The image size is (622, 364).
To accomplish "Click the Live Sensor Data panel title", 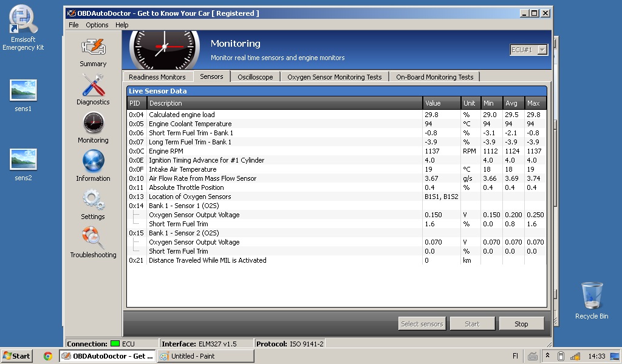I will click(157, 91).
